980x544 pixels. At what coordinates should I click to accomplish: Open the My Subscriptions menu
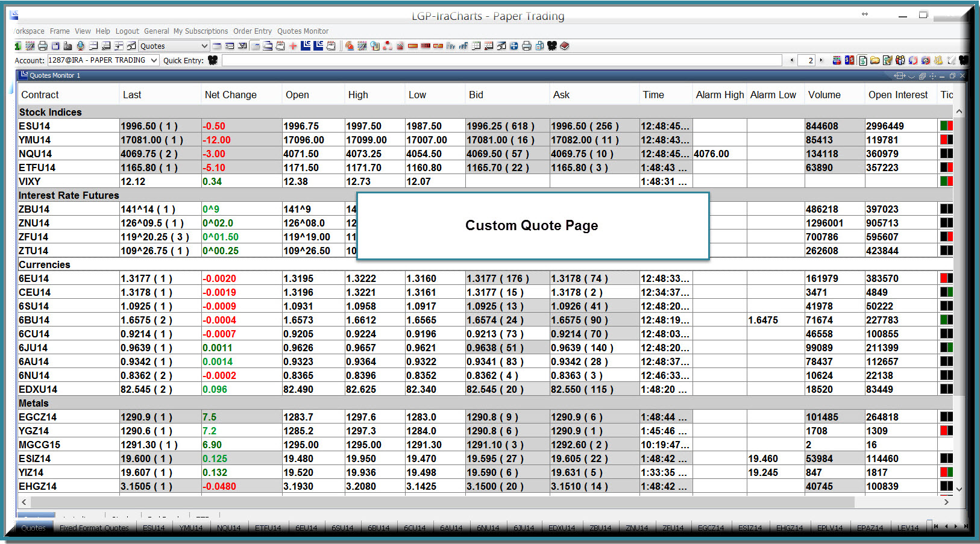point(201,31)
